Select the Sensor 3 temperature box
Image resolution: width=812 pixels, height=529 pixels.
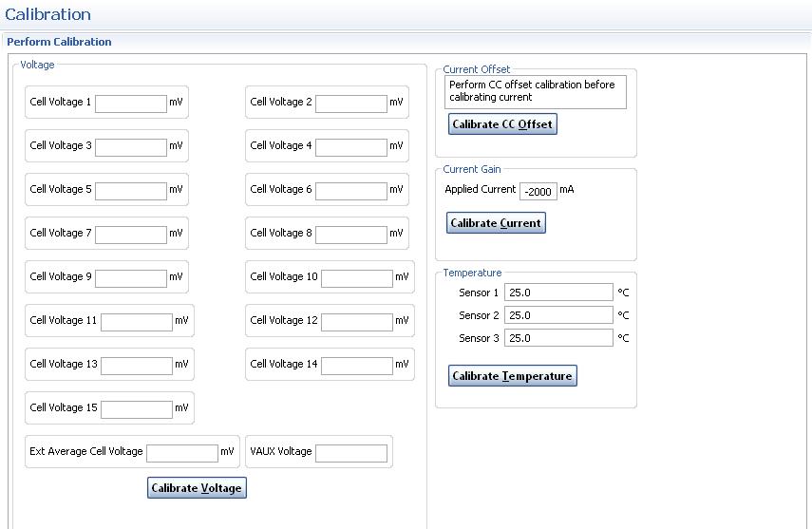pos(558,338)
